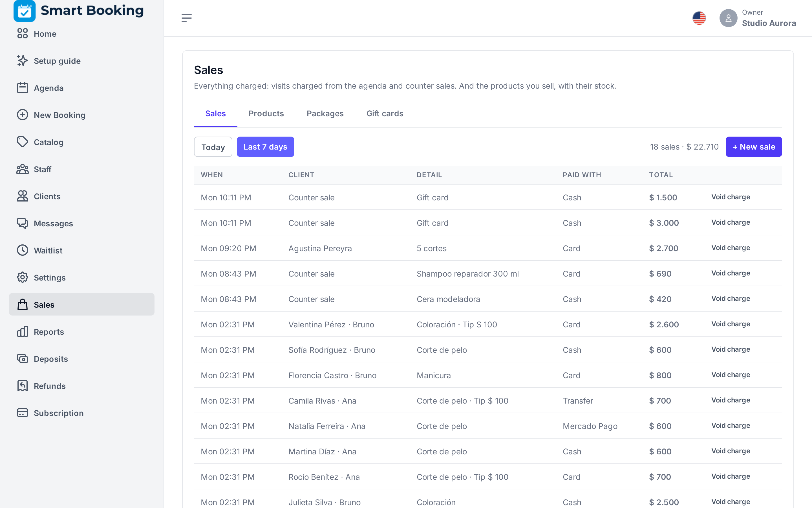Switch to the Packages tab

[325, 113]
